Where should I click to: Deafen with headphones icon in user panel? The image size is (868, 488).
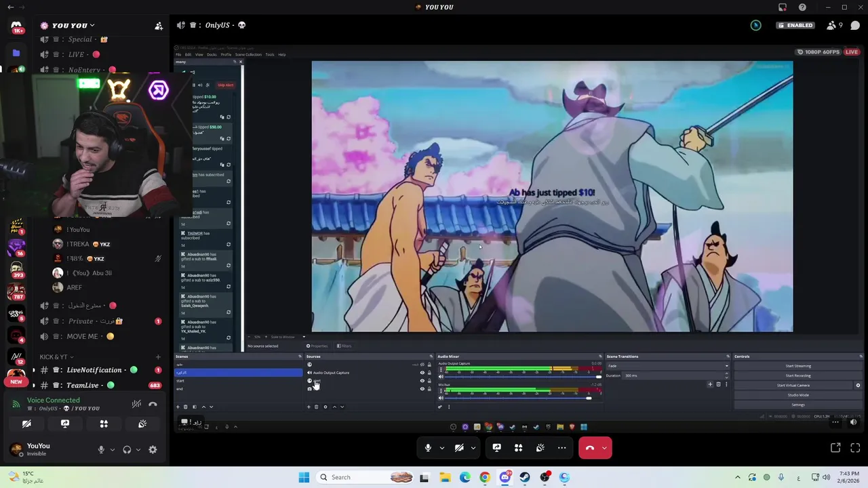[x=127, y=449]
